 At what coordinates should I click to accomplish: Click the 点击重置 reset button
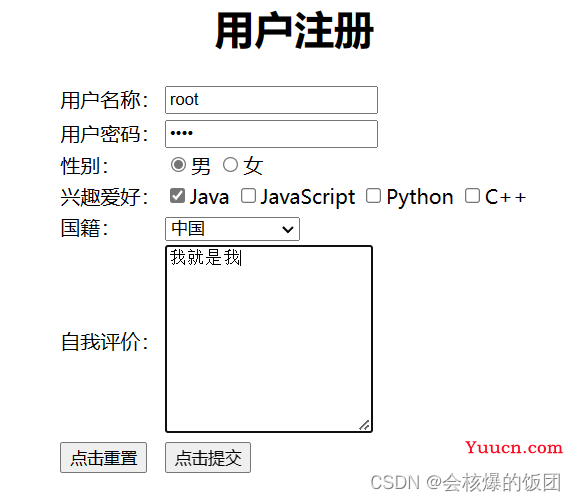tap(103, 457)
